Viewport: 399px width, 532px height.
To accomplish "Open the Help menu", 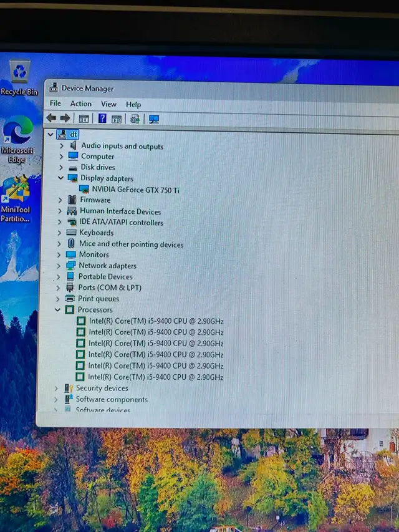I will click(133, 105).
